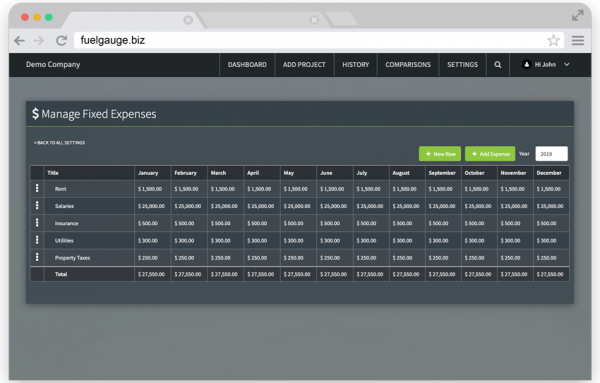Open the Rent row options menu
Screen dimensions: 600x383
[x=37, y=188]
